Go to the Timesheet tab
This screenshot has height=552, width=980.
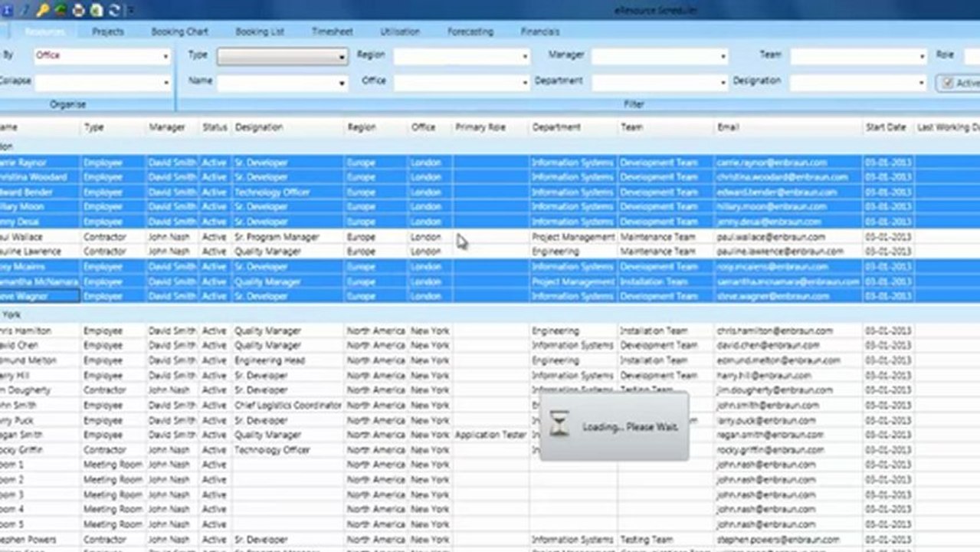click(x=332, y=31)
